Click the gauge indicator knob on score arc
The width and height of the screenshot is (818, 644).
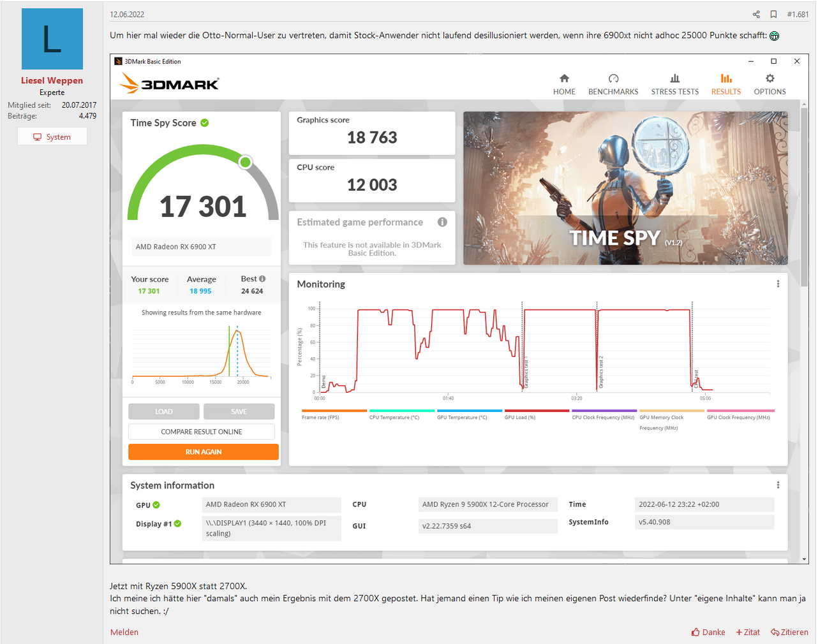click(245, 162)
